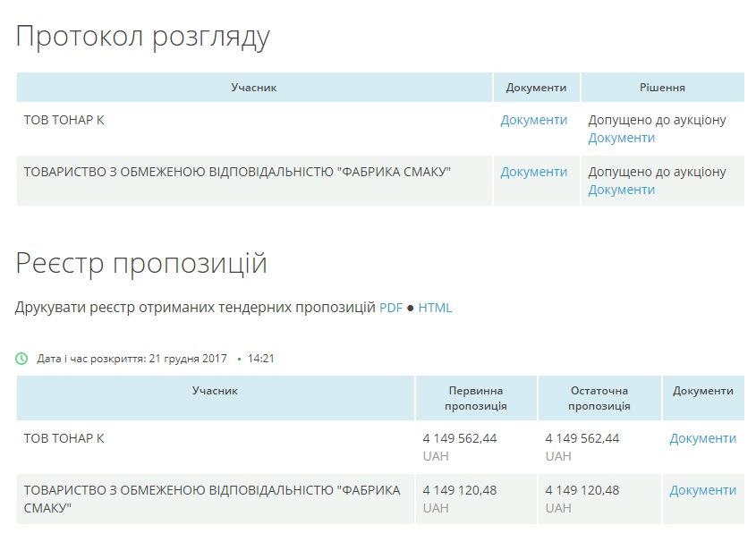View ТОВ ТОНАР К documents in proposals registry

pos(702,438)
